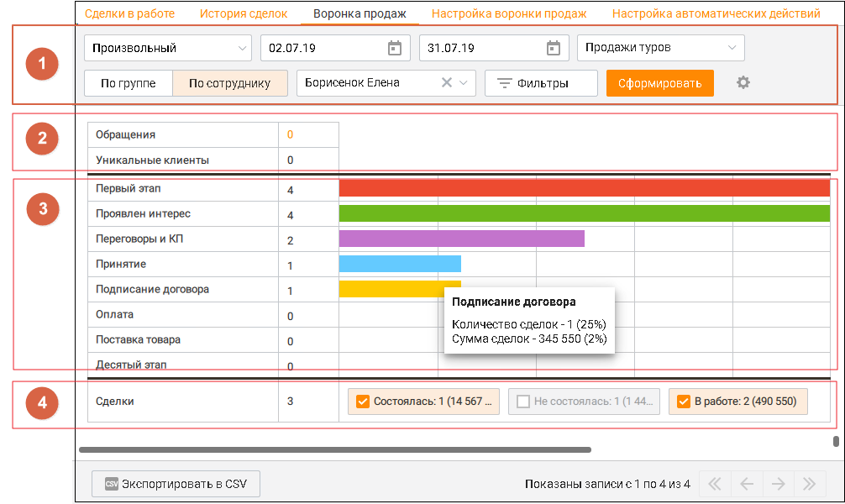The height and width of the screenshot is (504, 845).
Task: Jump to the last page of records
Action: coord(809,484)
